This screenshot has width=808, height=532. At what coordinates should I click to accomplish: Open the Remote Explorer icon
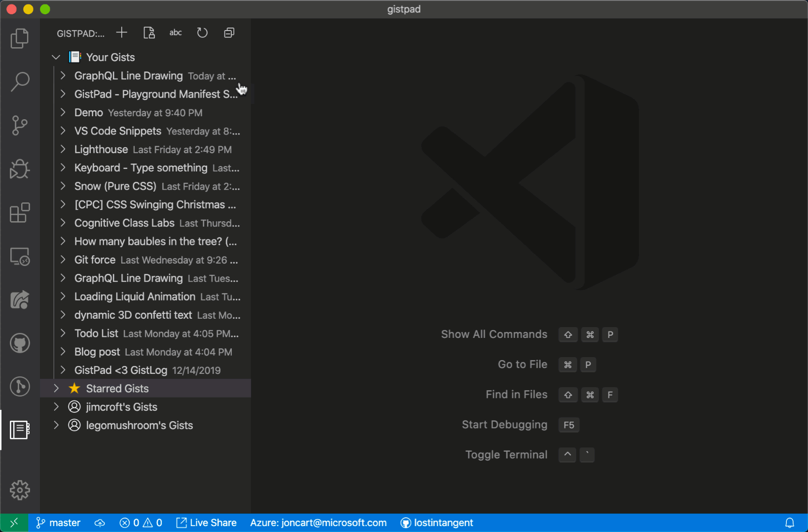click(20, 256)
